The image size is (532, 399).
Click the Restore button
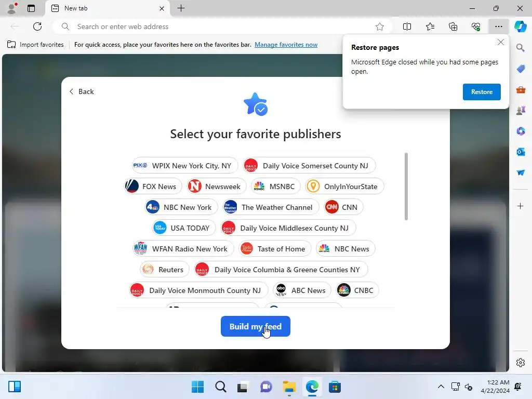(x=482, y=92)
